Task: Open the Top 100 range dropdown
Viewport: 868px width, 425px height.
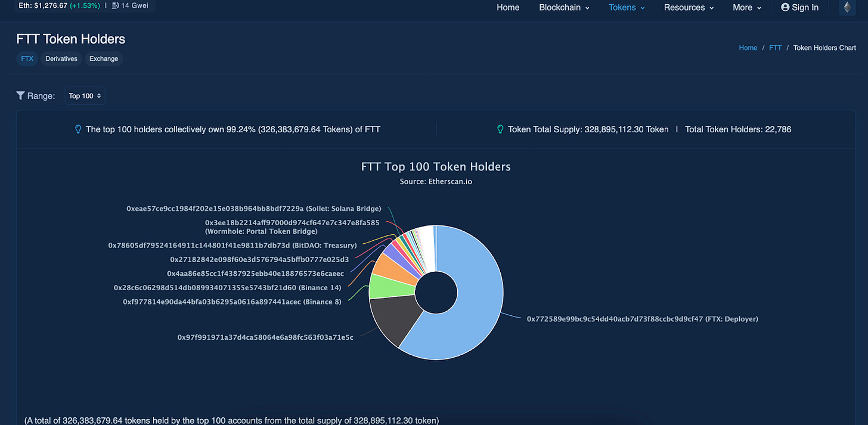Action: (x=85, y=96)
